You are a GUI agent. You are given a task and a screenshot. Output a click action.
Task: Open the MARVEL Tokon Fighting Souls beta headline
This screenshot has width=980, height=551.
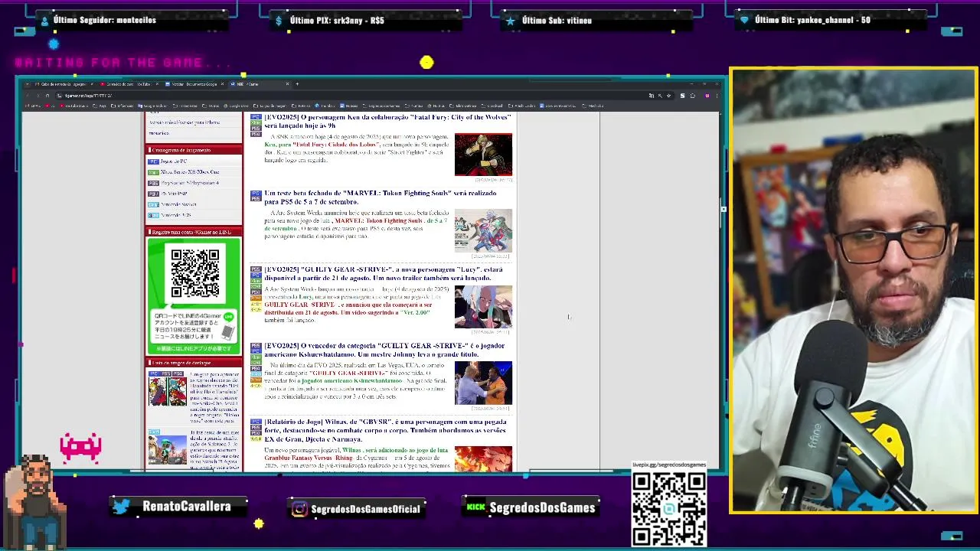pyautogui.click(x=380, y=197)
